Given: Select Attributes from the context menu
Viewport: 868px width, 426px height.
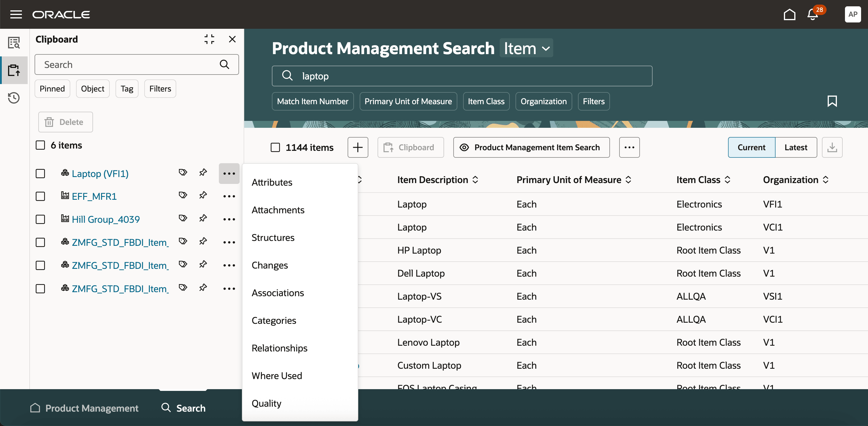Looking at the screenshot, I should 272,182.
